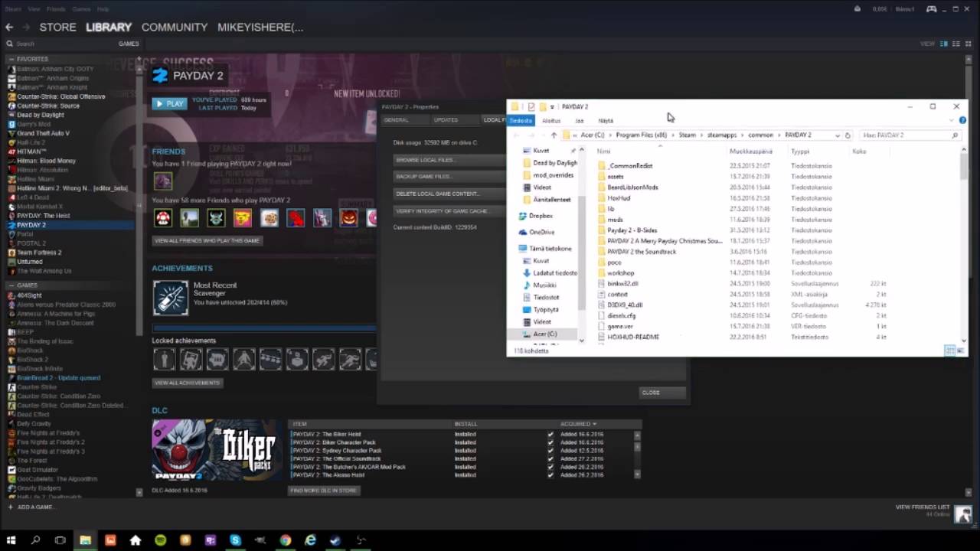This screenshot has width=980, height=551.
Task: Open the GAMES filter dropdown
Action: (x=128, y=44)
